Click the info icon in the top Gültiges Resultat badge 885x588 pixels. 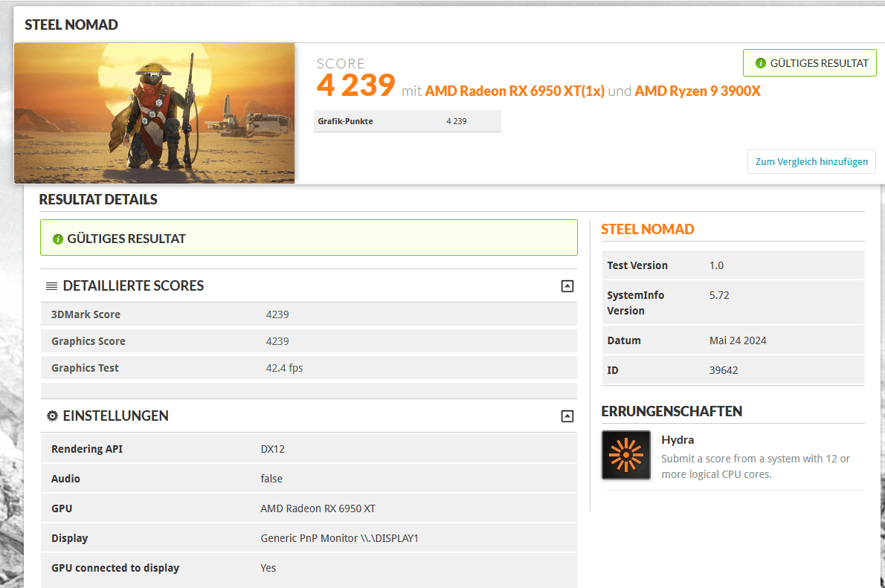click(761, 63)
